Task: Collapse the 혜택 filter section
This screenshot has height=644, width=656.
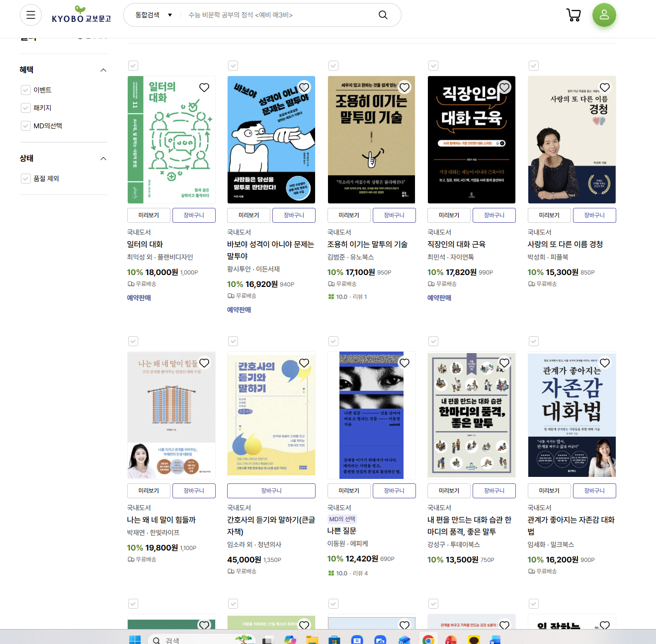Action: (103, 70)
